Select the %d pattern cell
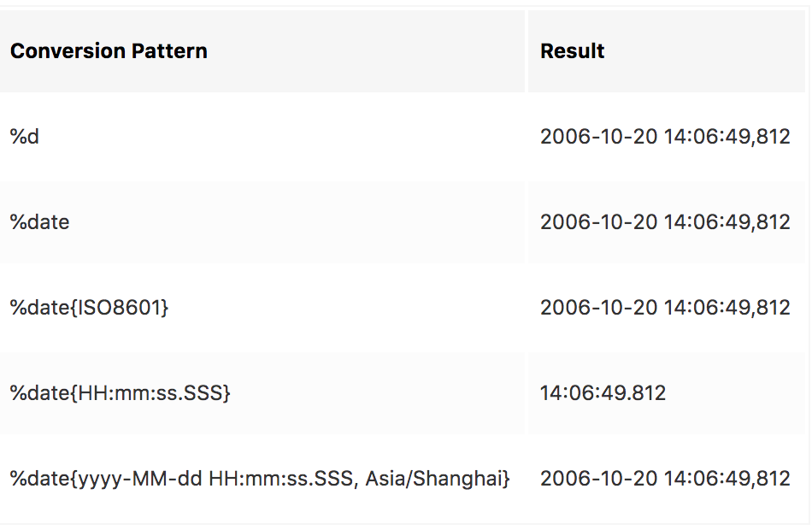Viewport: 812px width, 530px height. tap(262, 137)
